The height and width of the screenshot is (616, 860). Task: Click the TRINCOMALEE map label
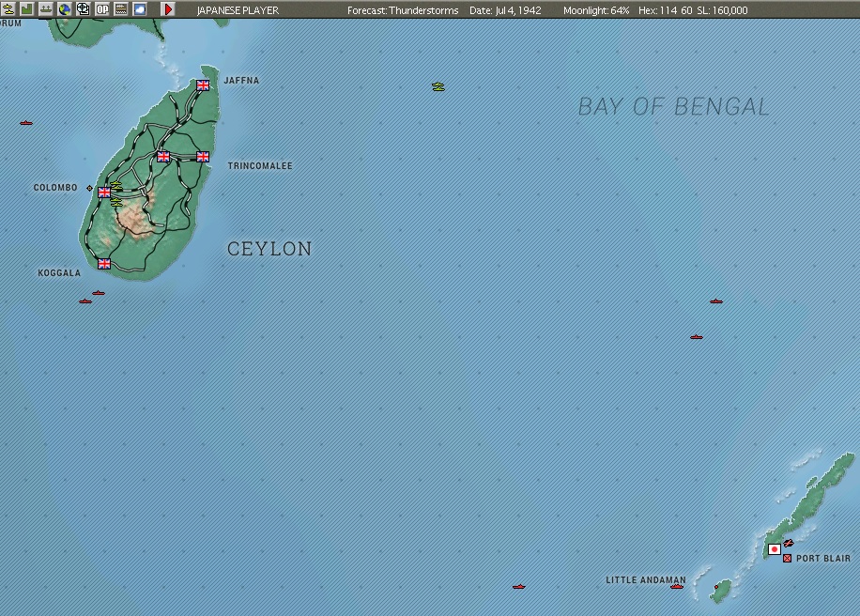pyautogui.click(x=260, y=165)
